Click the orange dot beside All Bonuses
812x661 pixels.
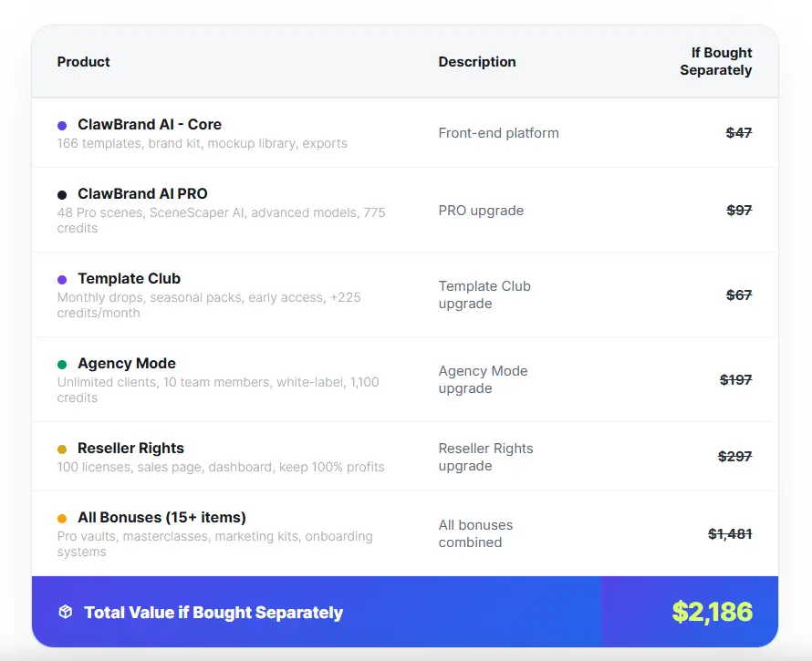(62, 519)
